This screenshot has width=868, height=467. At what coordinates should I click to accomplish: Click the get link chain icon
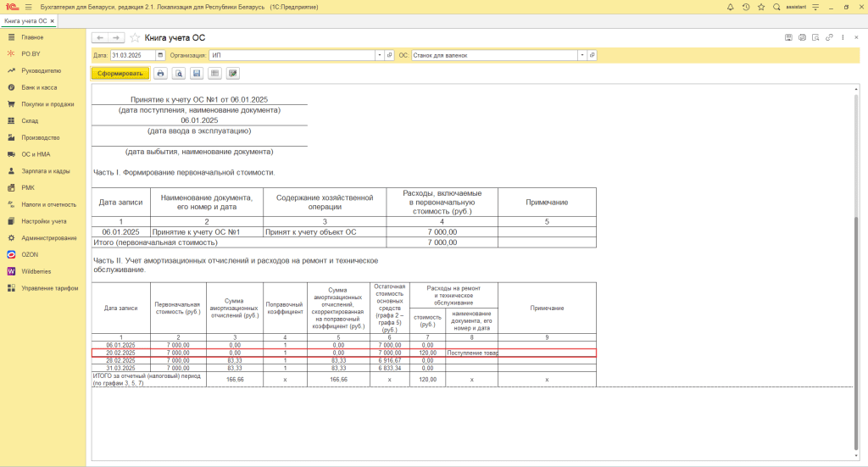(x=829, y=37)
